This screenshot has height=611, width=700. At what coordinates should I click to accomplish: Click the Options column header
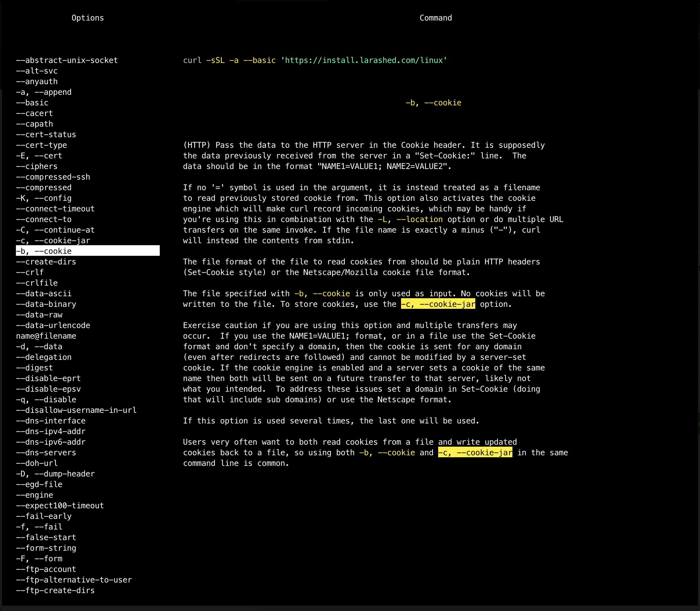coord(87,18)
